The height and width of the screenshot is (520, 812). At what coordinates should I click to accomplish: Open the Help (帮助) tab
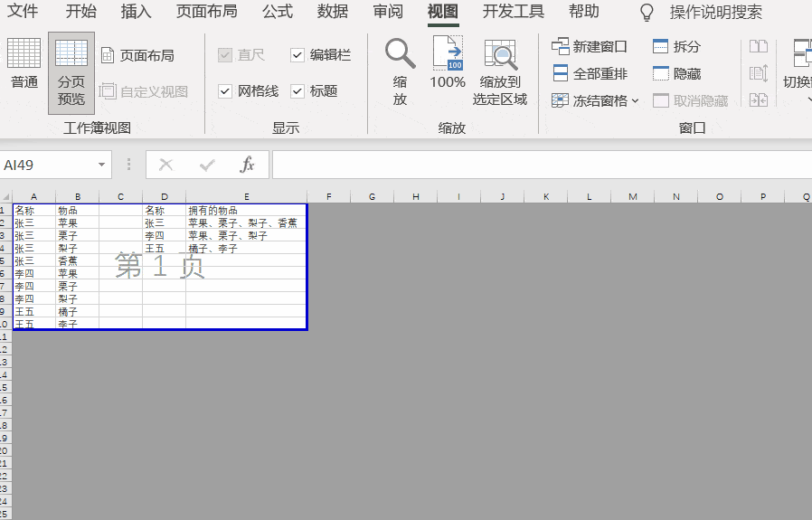(x=583, y=12)
